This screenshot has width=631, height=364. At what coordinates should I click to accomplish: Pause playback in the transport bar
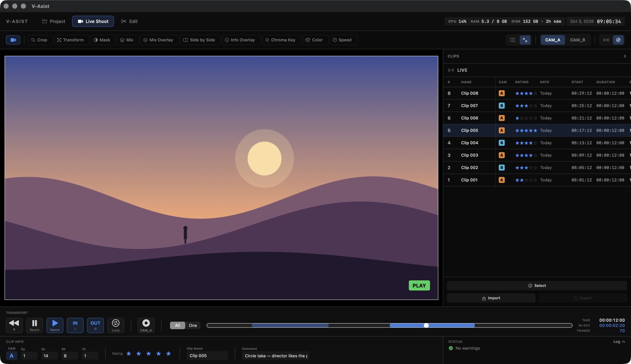[x=35, y=325]
